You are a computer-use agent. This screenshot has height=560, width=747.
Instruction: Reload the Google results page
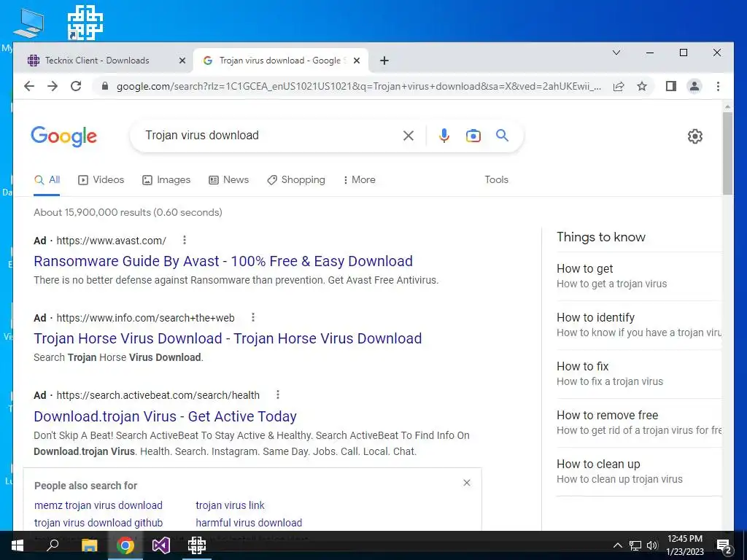(76, 86)
